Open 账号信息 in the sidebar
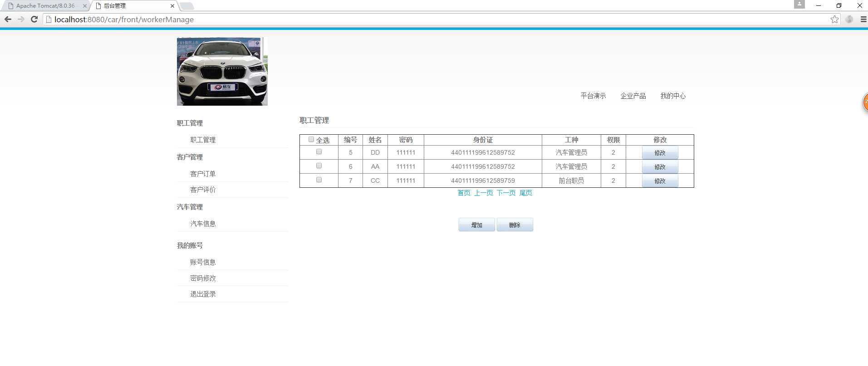Image resolution: width=868 pixels, height=366 pixels. [203, 262]
